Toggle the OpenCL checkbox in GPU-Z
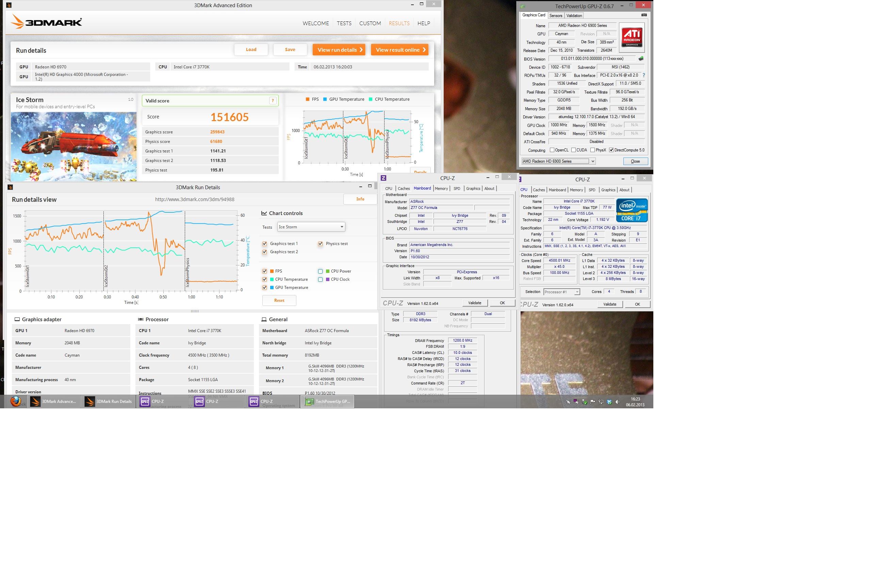 click(552, 150)
